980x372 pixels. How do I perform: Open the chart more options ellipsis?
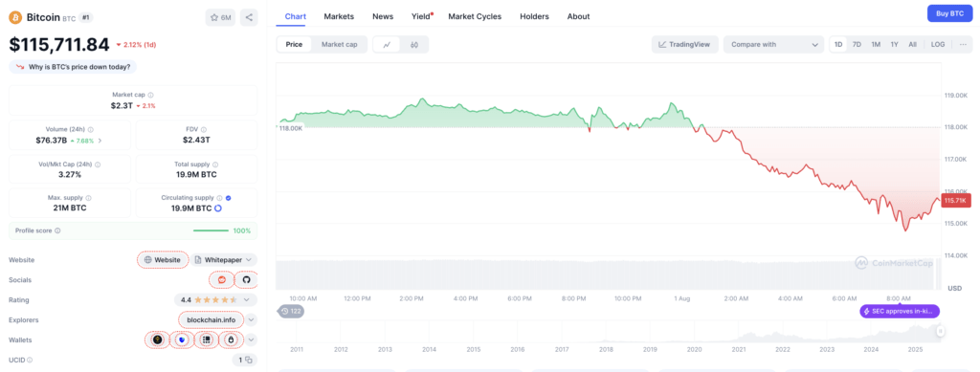tap(963, 44)
